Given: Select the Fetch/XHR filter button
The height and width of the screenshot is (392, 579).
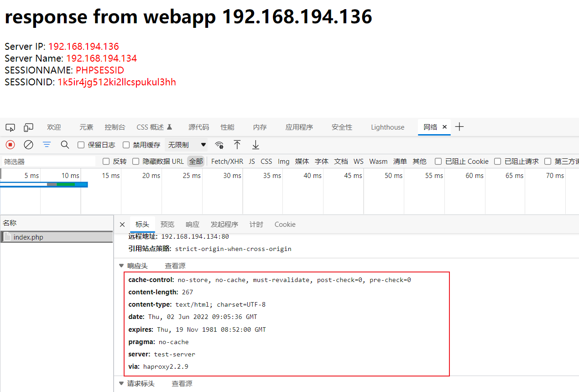Looking at the screenshot, I should tap(227, 162).
